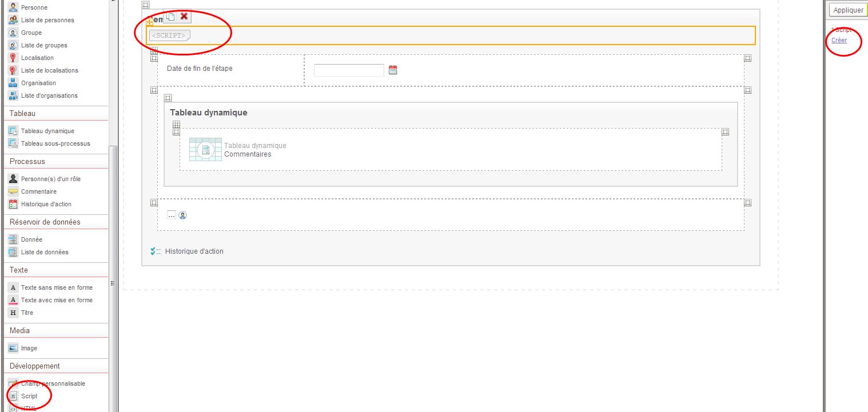Pick the Liste de personnes palette item
Screen dimensions: 868x412
pyautogui.click(x=41, y=20)
